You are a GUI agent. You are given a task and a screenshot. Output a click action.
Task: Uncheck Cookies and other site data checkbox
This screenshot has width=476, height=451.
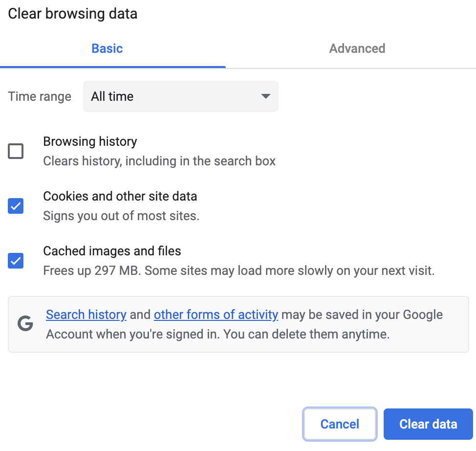click(x=16, y=206)
